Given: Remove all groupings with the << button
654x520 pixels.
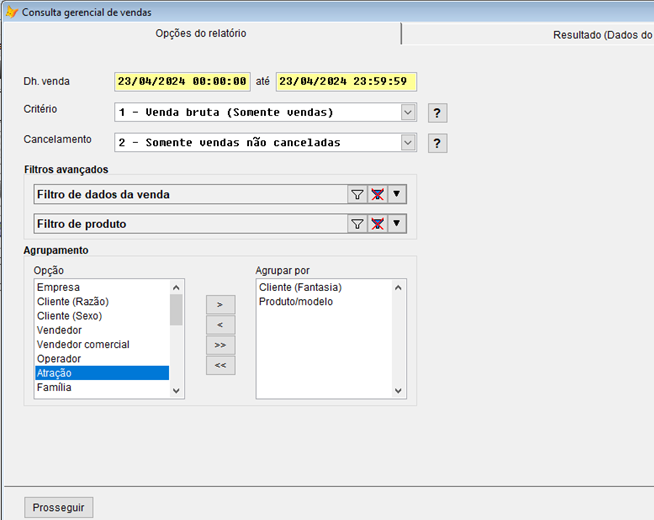Looking at the screenshot, I should (220, 365).
